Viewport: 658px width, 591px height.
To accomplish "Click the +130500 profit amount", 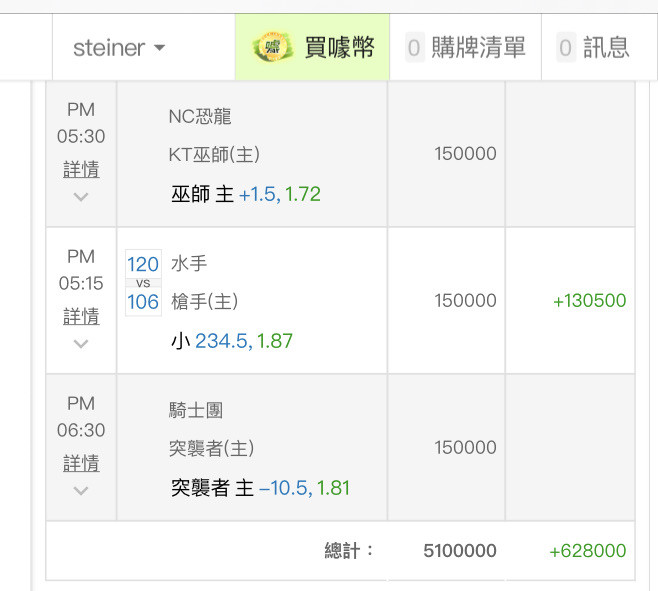I will (x=589, y=301).
